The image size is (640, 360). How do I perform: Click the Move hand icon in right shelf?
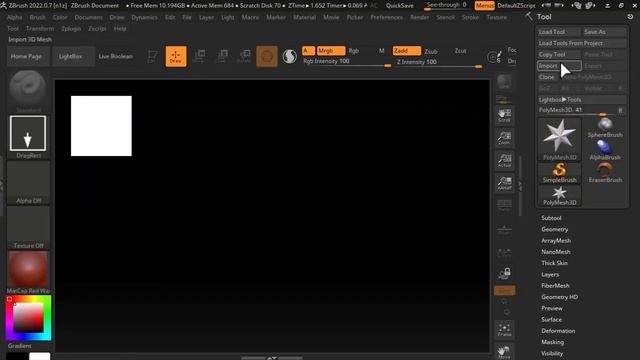pyautogui.click(x=504, y=352)
